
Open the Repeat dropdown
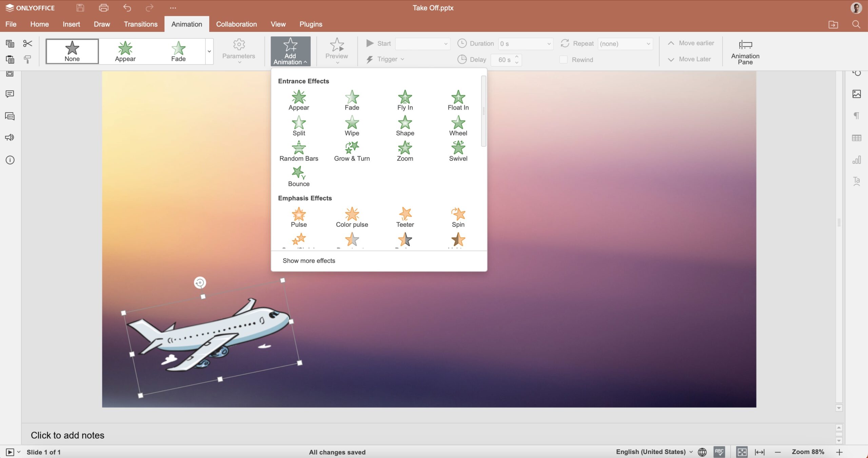pyautogui.click(x=625, y=44)
